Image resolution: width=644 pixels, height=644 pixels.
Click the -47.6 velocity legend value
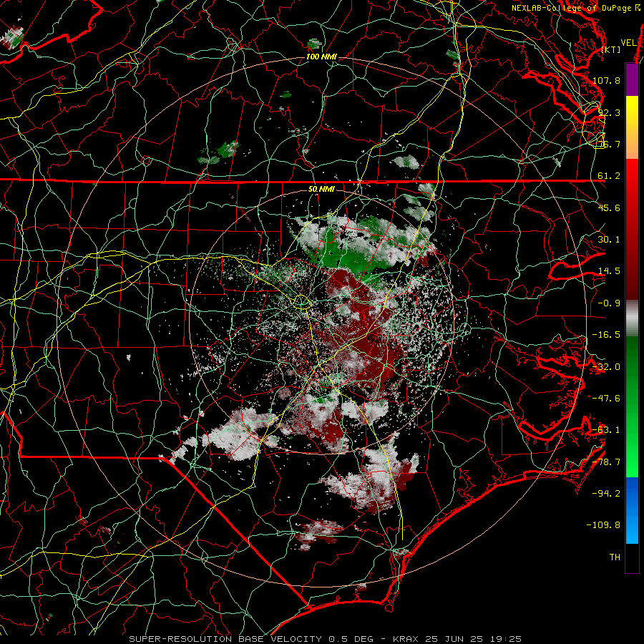(606, 399)
